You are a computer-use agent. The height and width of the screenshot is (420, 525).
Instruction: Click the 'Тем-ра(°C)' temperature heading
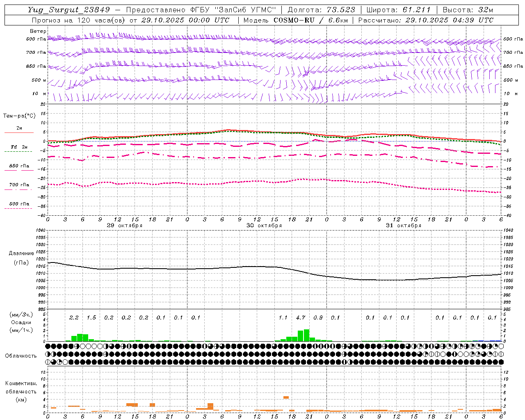point(20,116)
